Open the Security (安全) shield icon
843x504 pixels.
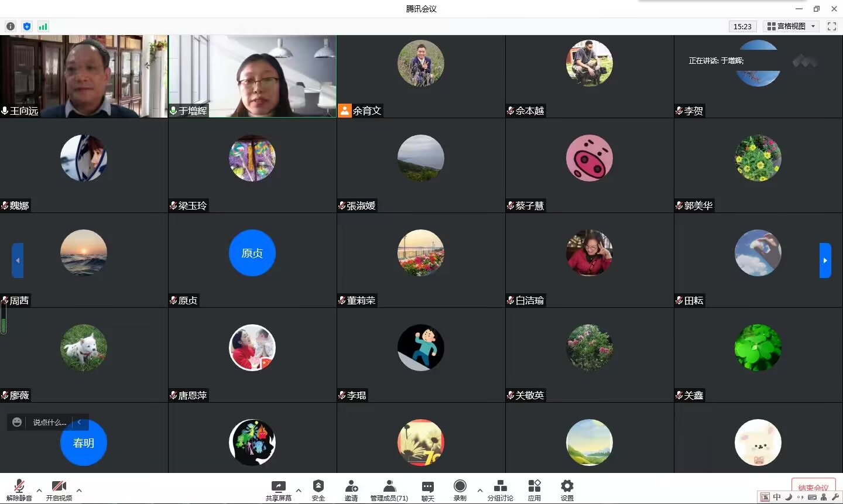(x=318, y=490)
